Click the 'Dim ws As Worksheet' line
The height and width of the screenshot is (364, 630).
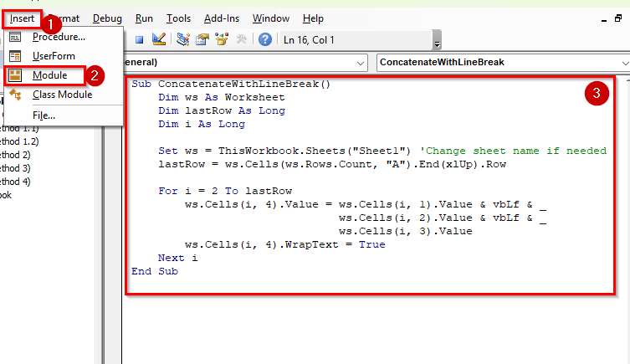(222, 97)
